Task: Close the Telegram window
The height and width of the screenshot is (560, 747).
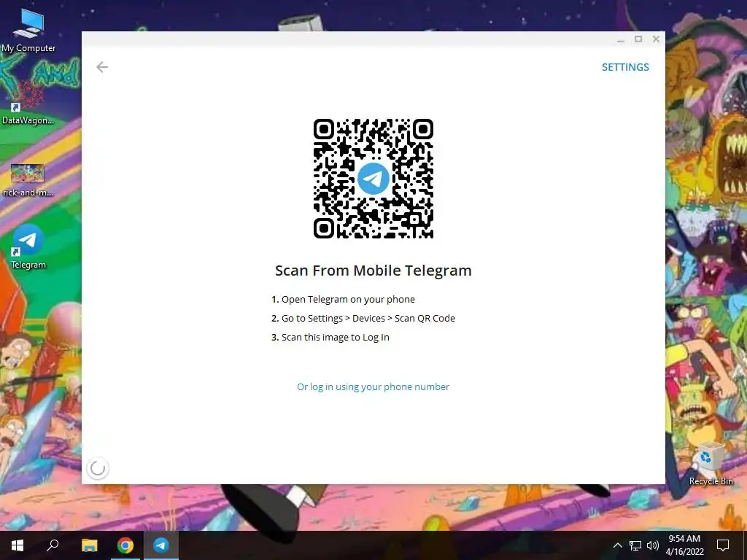Action: pyautogui.click(x=656, y=39)
